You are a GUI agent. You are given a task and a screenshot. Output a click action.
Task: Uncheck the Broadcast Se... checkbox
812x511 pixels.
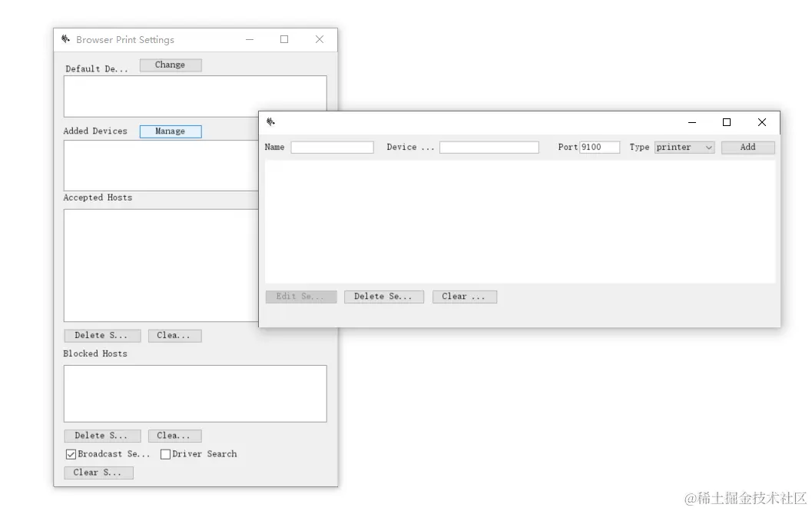pos(71,454)
